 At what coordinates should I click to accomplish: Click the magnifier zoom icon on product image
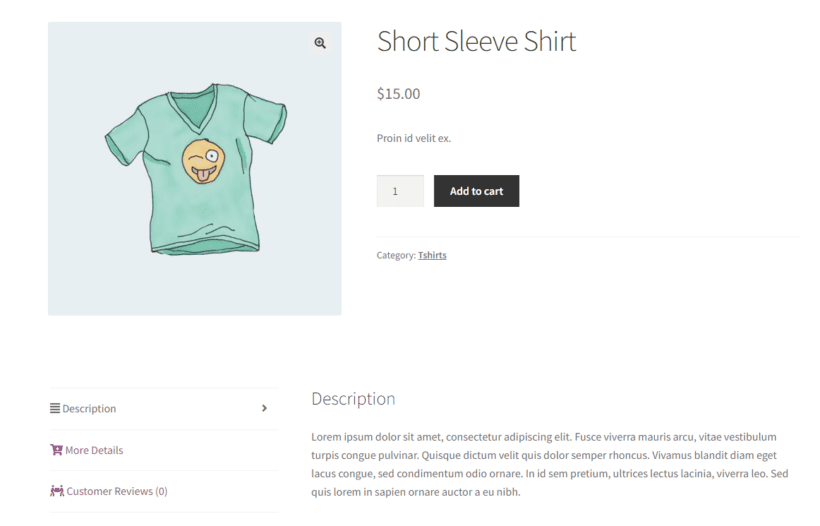(x=320, y=43)
